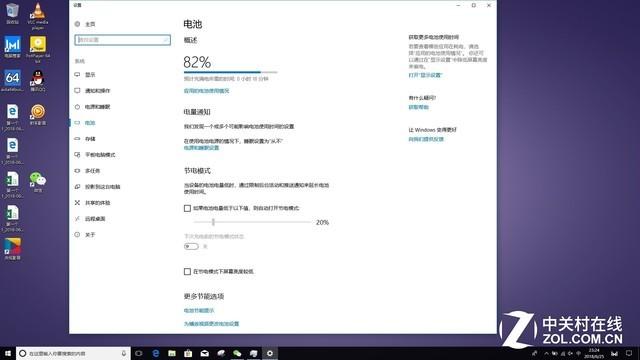
Task: Click the taskbar clock showing 23:24
Action: 594,353
